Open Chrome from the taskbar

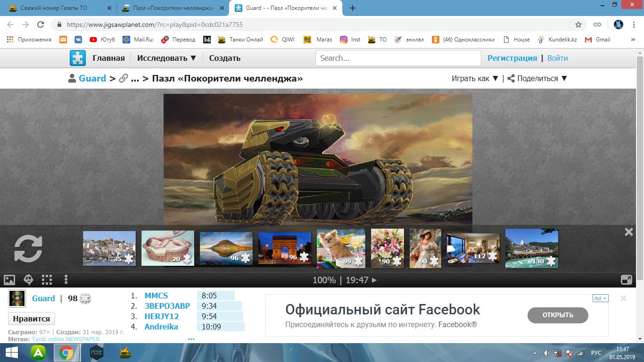[66, 353]
